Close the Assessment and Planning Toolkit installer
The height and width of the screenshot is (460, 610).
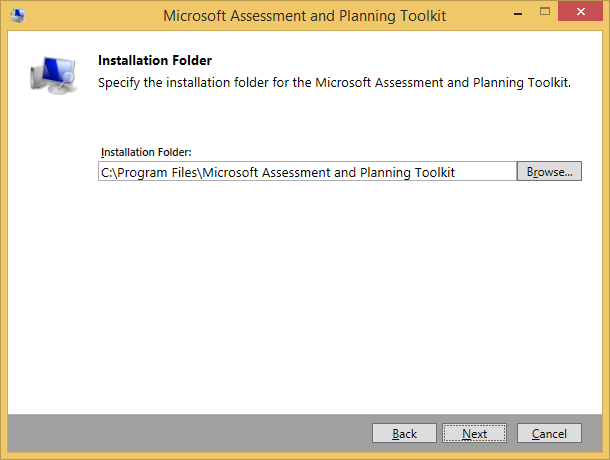[x=583, y=14]
